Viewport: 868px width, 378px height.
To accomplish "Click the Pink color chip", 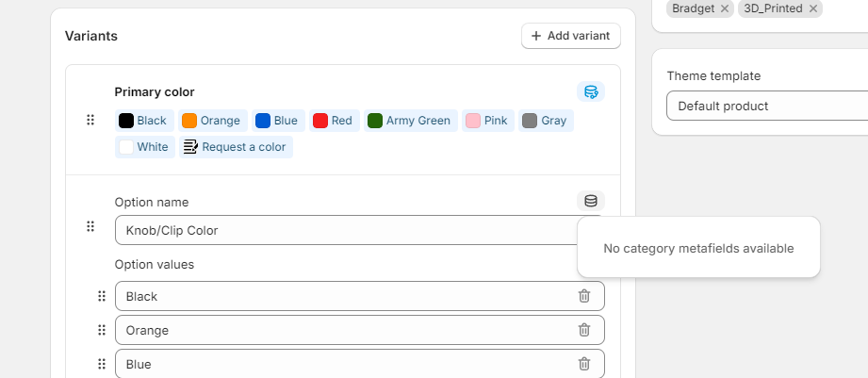I will click(487, 121).
